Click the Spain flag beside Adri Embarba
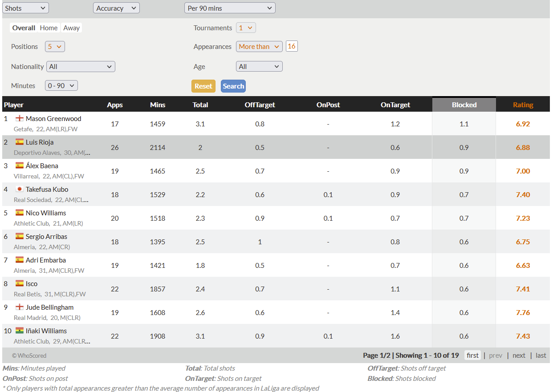The width and height of the screenshot is (553, 392). click(x=20, y=260)
